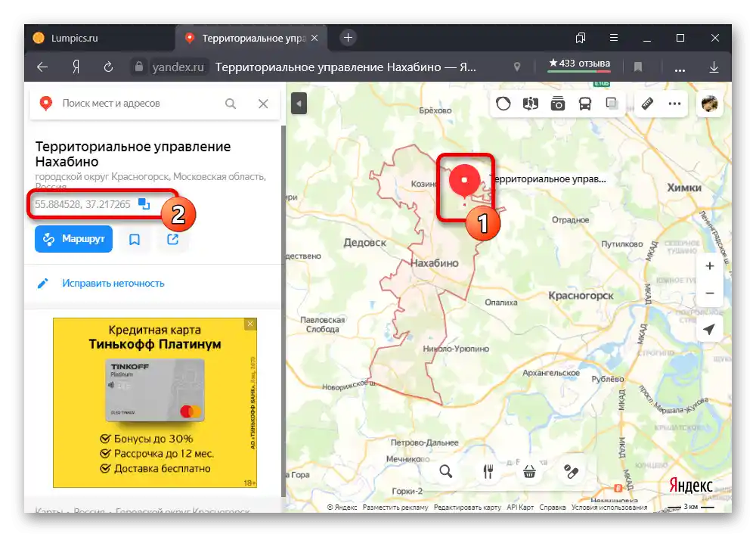Select the ruler distance tool

pyautogui.click(x=648, y=104)
